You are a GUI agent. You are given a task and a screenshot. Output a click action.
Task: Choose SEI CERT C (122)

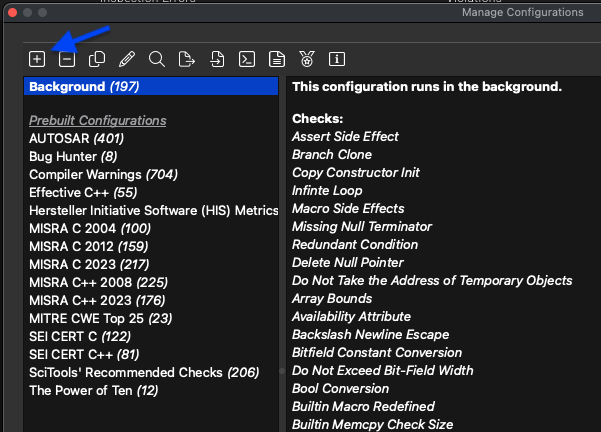(80, 337)
